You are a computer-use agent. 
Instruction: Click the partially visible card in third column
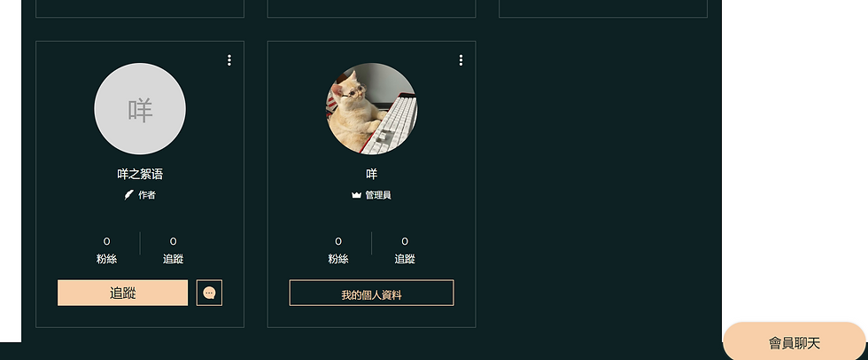click(603, 8)
